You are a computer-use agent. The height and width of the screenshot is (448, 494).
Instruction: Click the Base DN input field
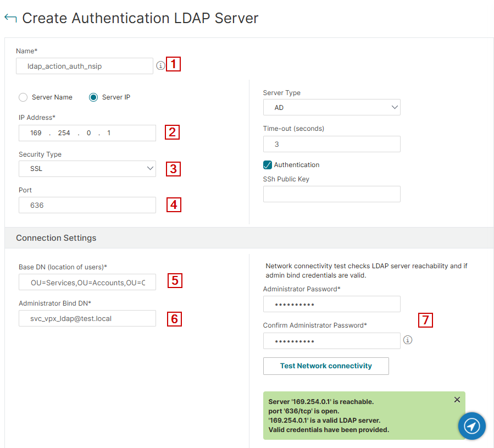pos(87,282)
